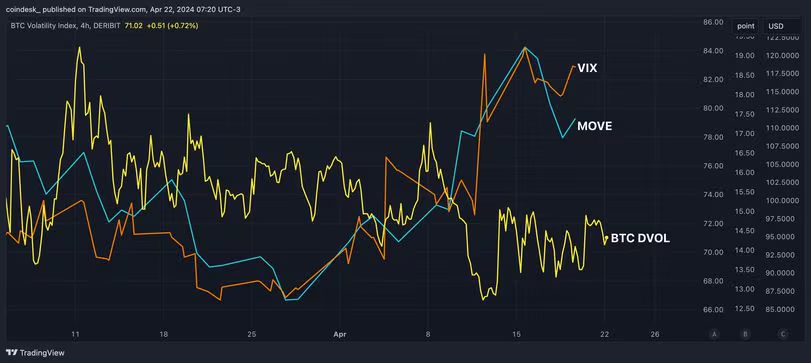
Task: Click date label '15' on time axis
Action: [516, 335]
